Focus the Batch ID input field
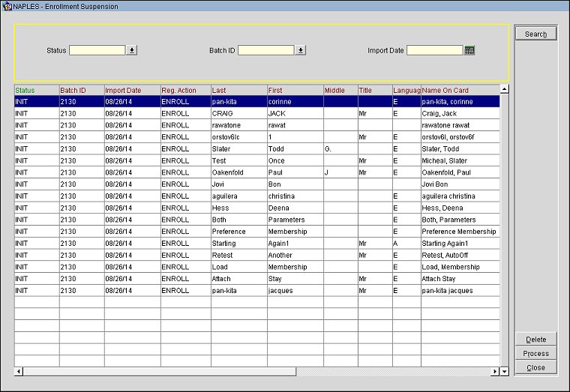This screenshot has width=570, height=392. (266, 50)
